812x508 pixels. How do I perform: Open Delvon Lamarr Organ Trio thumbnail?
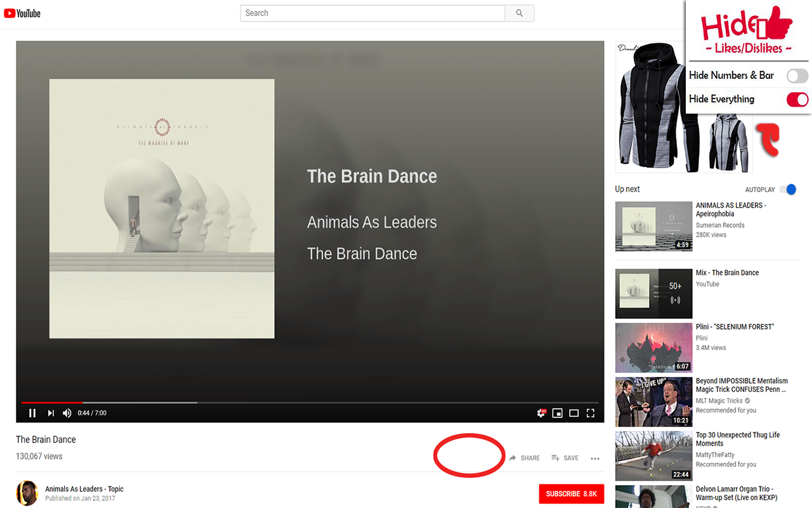click(653, 497)
